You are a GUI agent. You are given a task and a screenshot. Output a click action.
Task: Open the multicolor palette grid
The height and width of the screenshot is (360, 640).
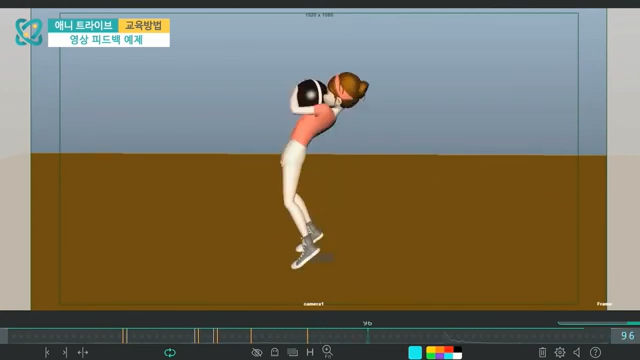[x=444, y=353]
